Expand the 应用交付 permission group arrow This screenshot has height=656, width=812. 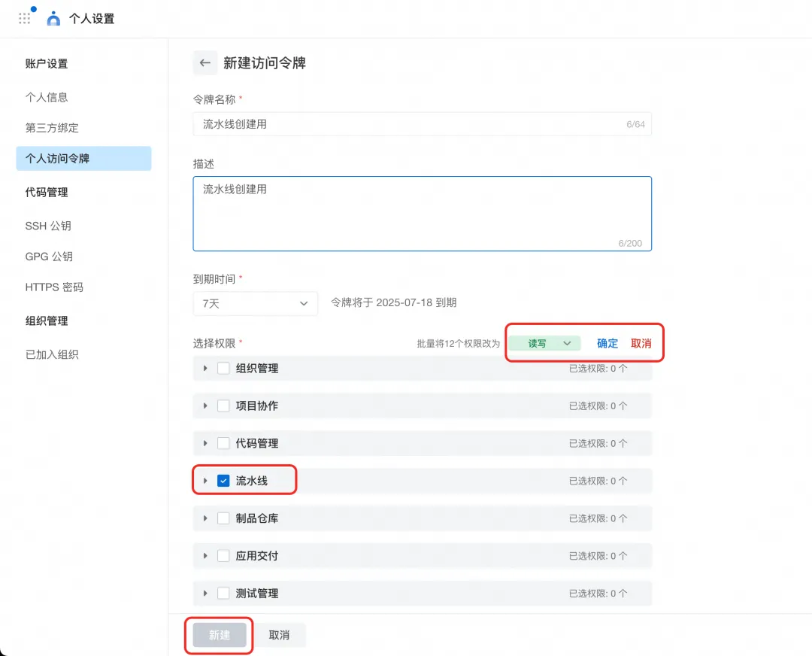point(205,556)
